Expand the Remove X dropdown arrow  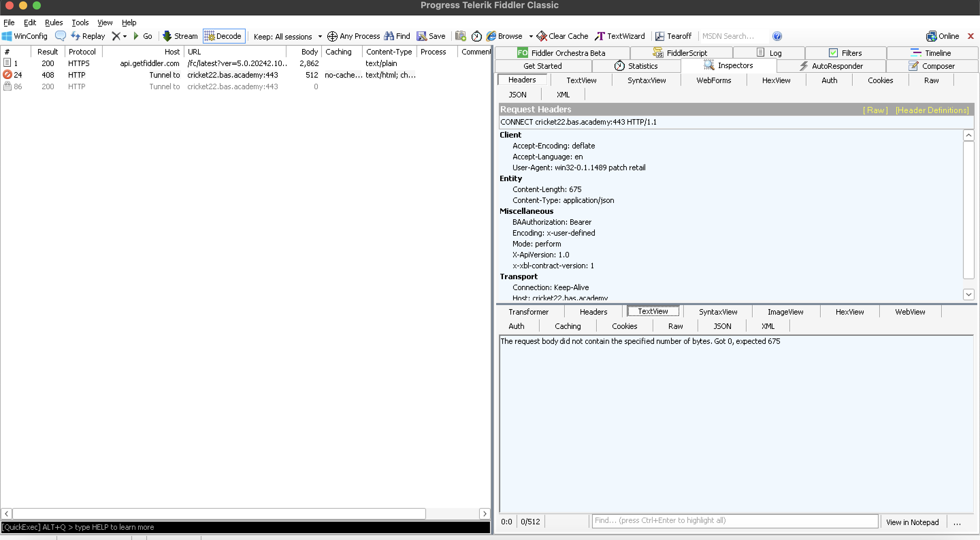pyautogui.click(x=125, y=36)
